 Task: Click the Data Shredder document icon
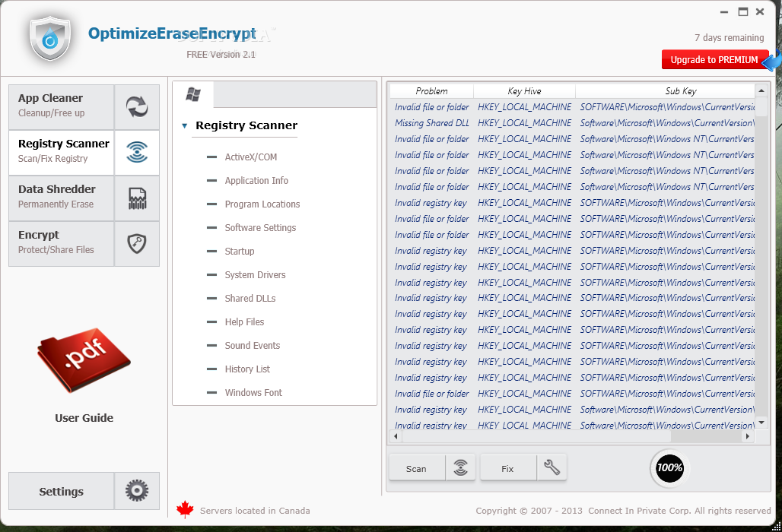coord(137,198)
